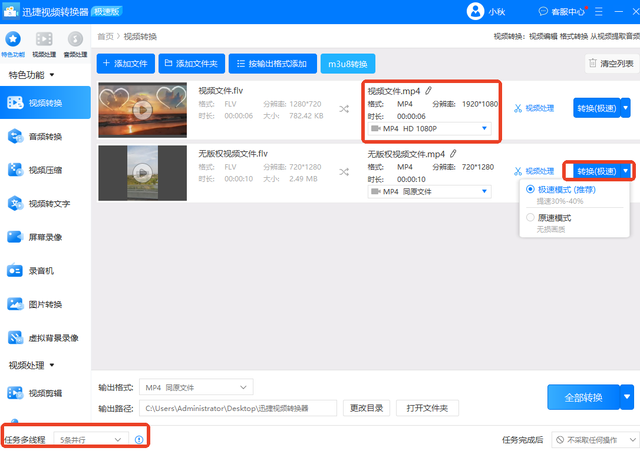Select 视频压缩 in the sidebar

(45, 170)
